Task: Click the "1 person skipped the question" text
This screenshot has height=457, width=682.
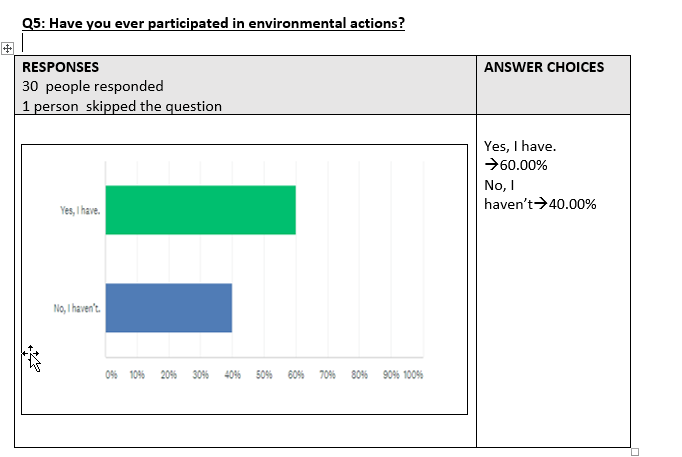Action: pos(122,106)
